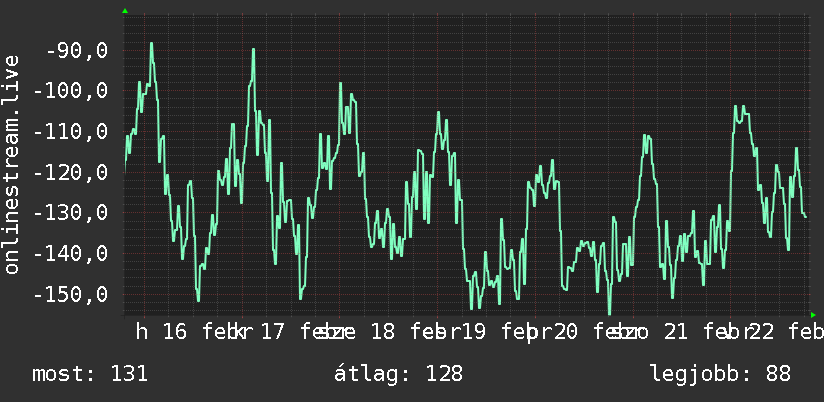Click the 'átlag: 128' average value
This screenshot has height=402, width=824.
pos(398,374)
